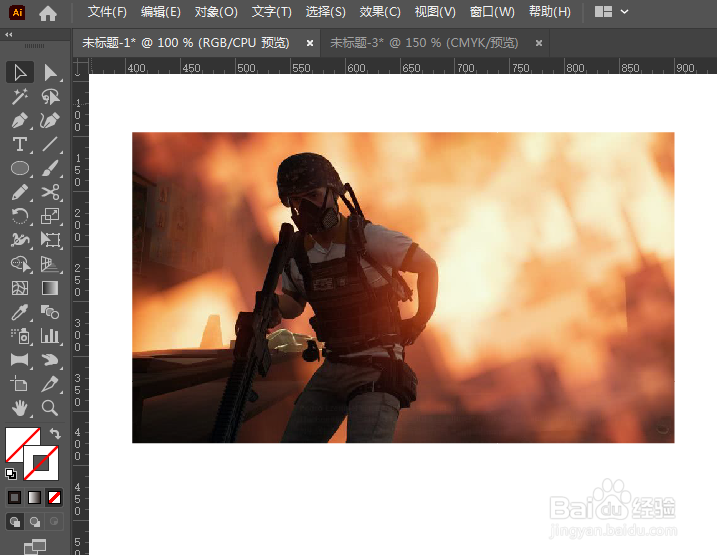Activate the Type tool
The height and width of the screenshot is (555, 717).
(x=20, y=144)
